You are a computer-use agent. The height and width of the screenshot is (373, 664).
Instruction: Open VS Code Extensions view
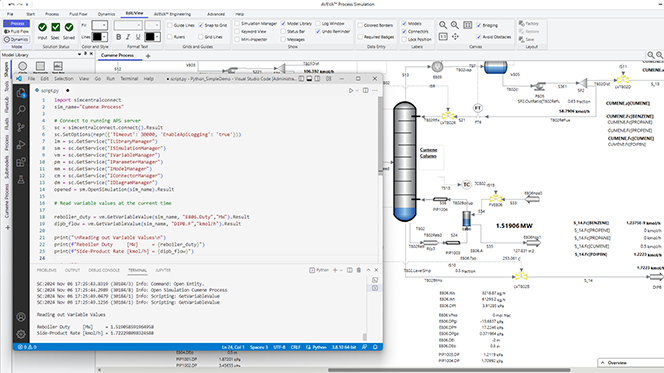(x=21, y=162)
